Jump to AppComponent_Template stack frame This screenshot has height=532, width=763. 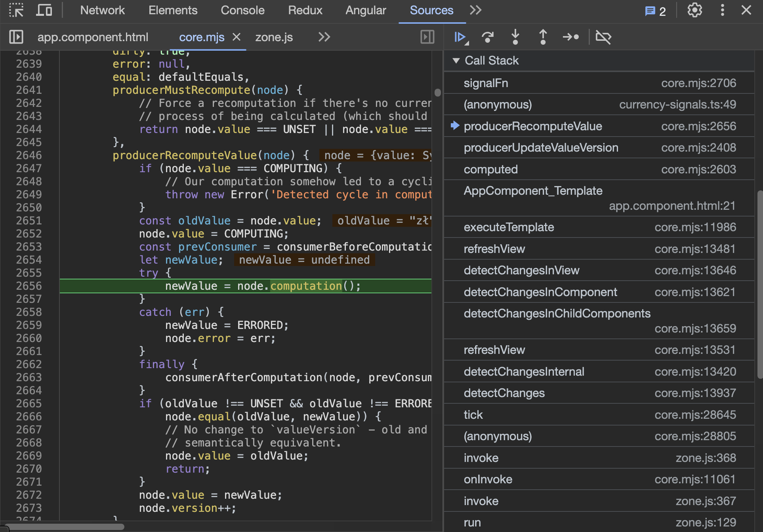[x=533, y=191]
